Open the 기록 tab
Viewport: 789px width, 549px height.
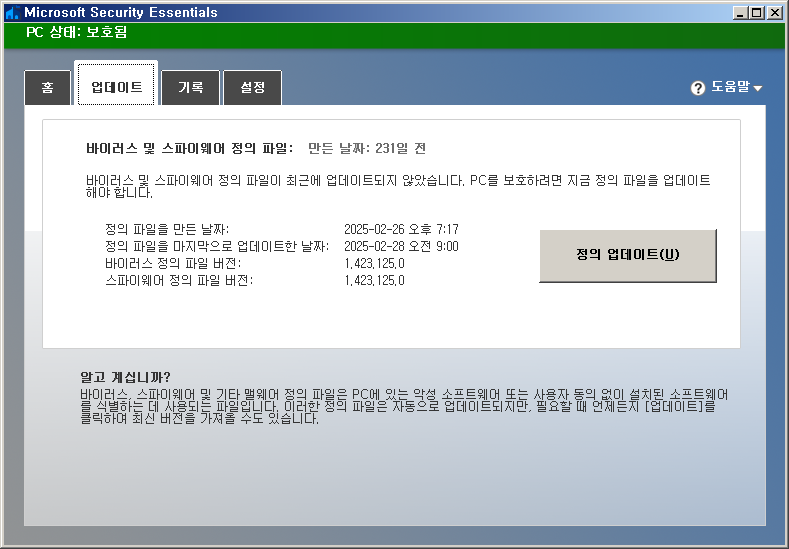tap(191, 88)
